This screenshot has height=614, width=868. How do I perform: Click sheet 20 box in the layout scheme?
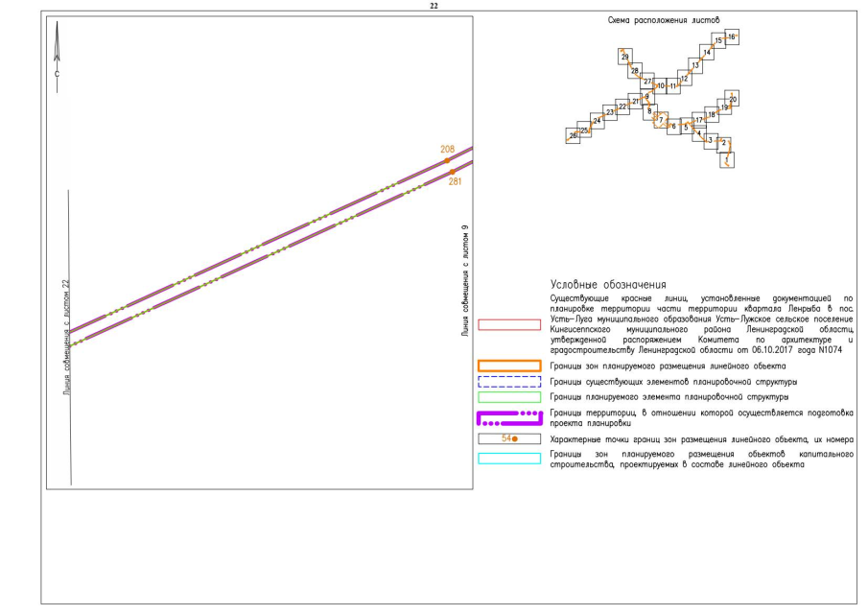733,99
